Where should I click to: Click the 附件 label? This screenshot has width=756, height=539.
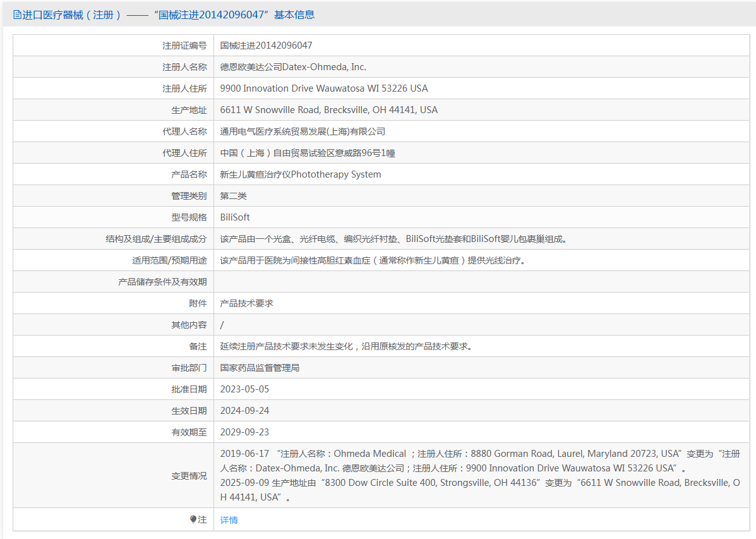pyautogui.click(x=198, y=303)
